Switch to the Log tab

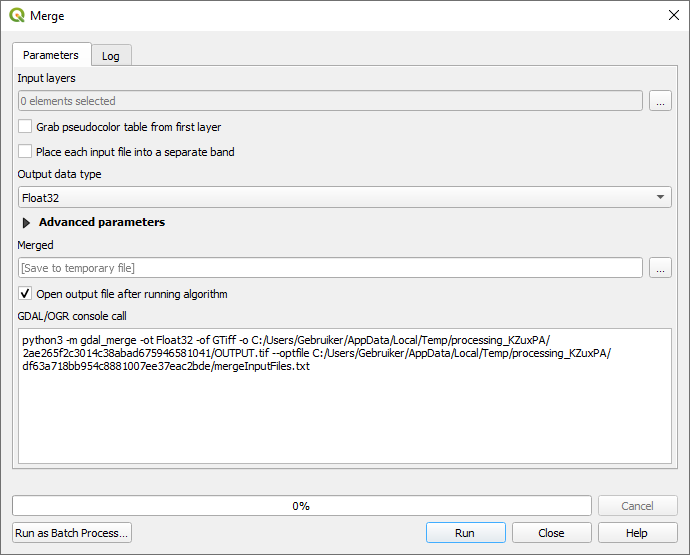tap(111, 56)
